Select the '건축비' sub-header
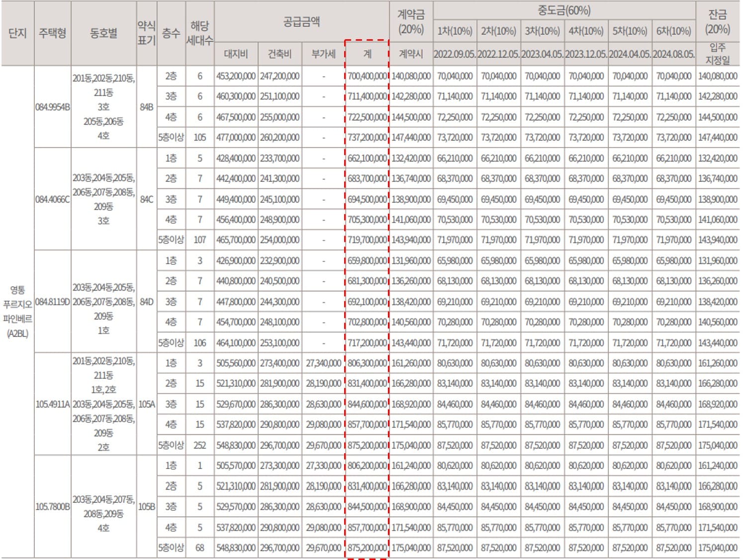The image size is (743, 560). pyautogui.click(x=279, y=54)
